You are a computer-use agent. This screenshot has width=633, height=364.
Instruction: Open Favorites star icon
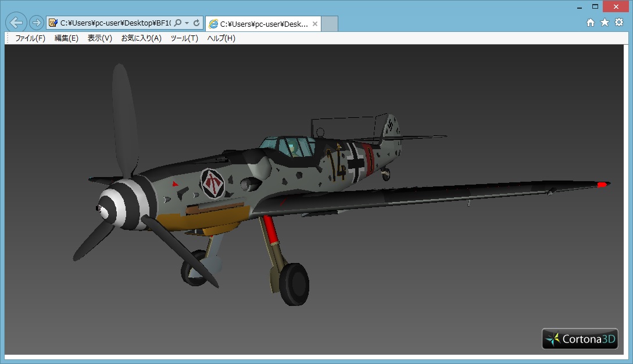(605, 23)
